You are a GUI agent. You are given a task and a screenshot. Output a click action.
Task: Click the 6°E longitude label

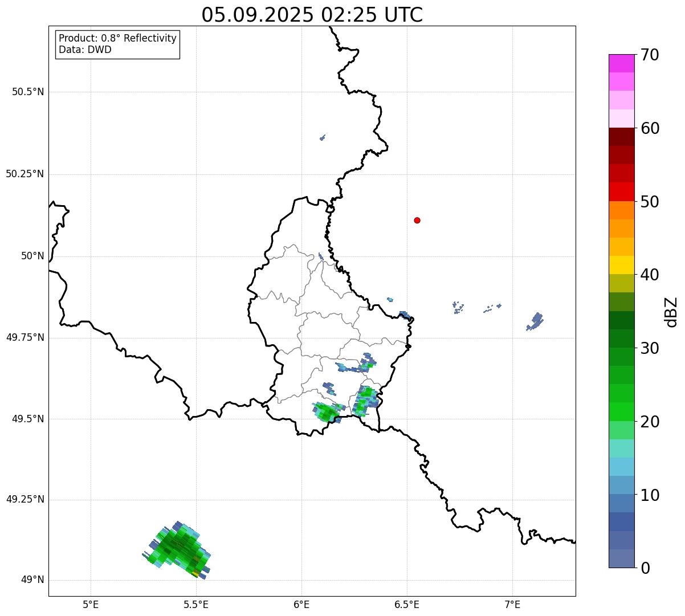click(x=301, y=604)
